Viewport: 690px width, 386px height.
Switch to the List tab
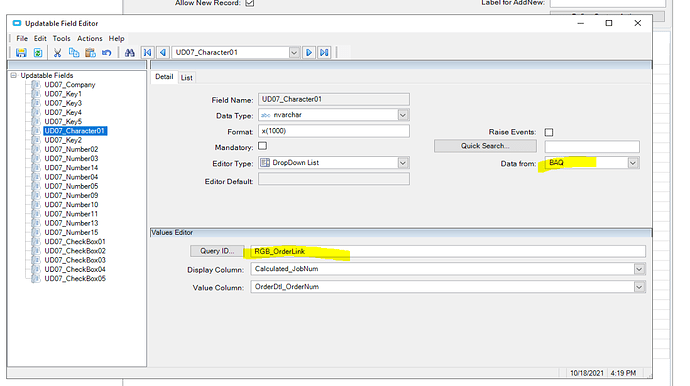pos(187,77)
